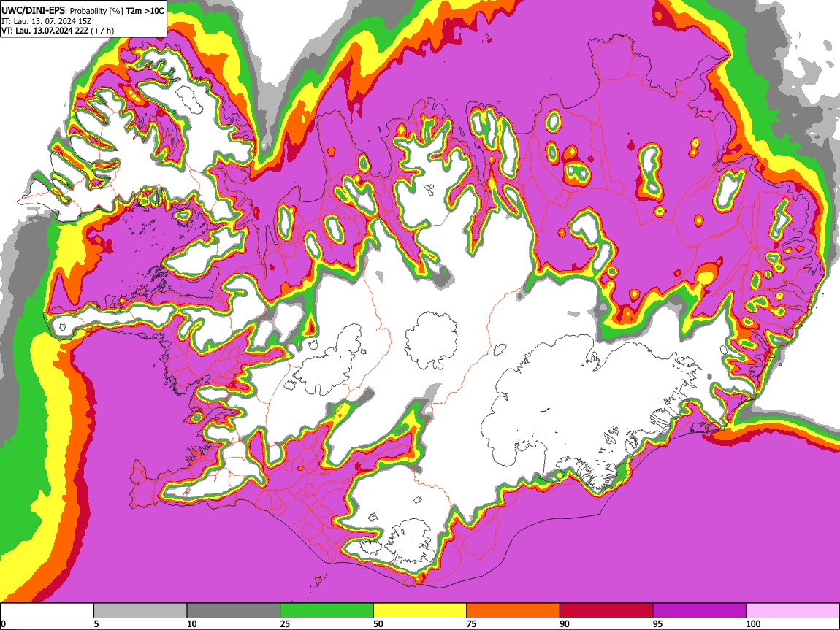840x630 pixels.
Task: Click legend value 10
Action: (192, 623)
